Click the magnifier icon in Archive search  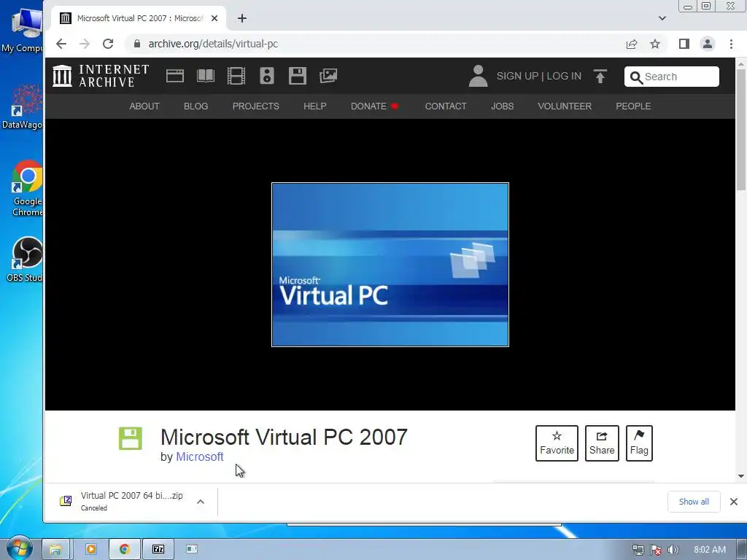(636, 77)
